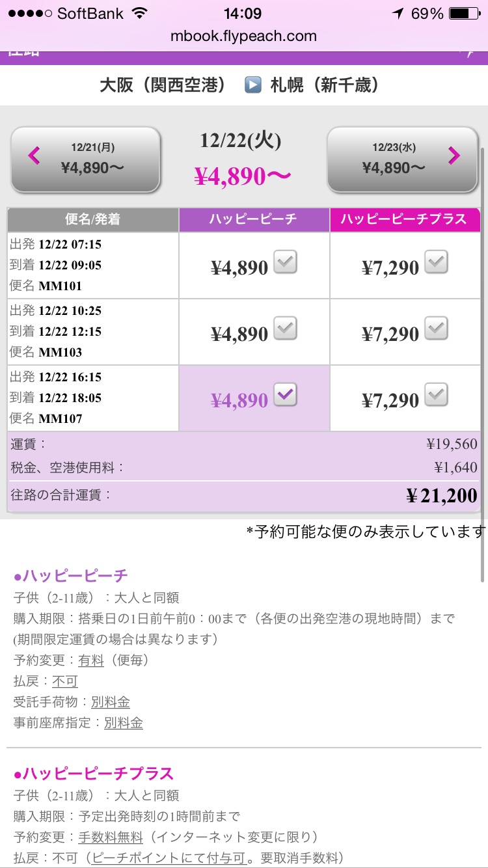Open the 有料 reservation change link
Image resolution: width=488 pixels, height=868 pixels.
pyautogui.click(x=91, y=660)
